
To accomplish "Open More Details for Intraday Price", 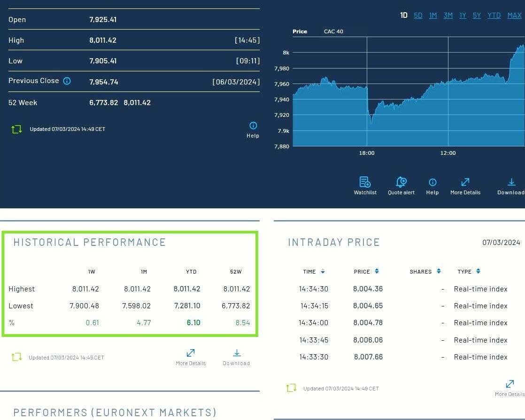I will tap(510, 388).
